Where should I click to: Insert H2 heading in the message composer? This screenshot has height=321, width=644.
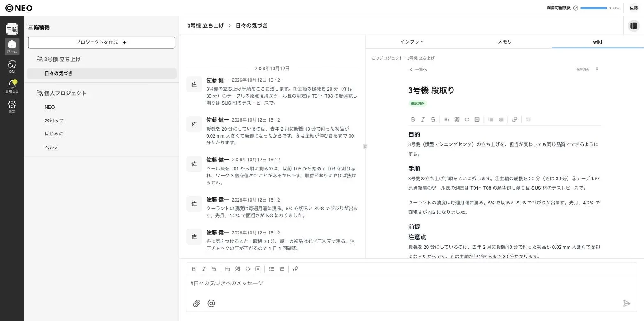[x=228, y=269]
